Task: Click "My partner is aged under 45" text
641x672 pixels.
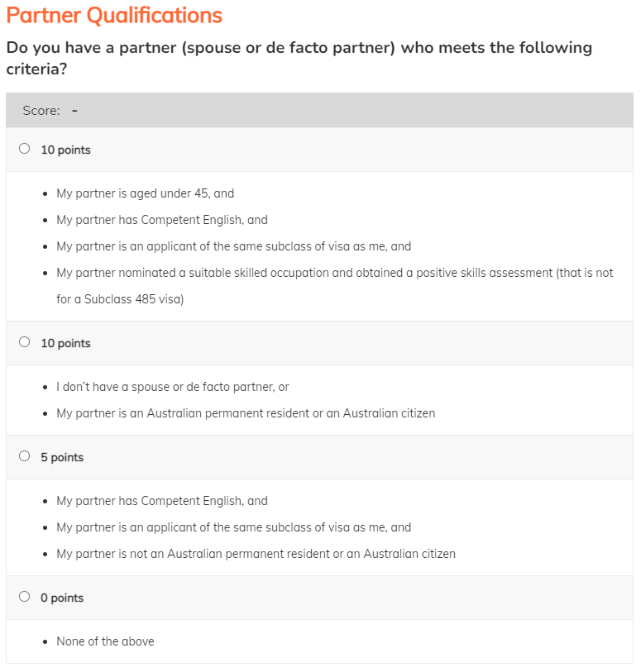Action: click(x=145, y=193)
